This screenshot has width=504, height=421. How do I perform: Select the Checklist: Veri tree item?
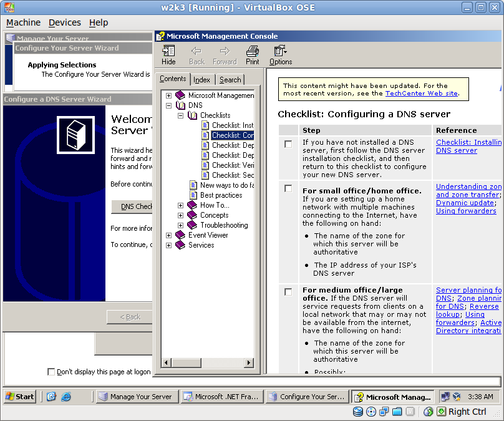point(233,165)
